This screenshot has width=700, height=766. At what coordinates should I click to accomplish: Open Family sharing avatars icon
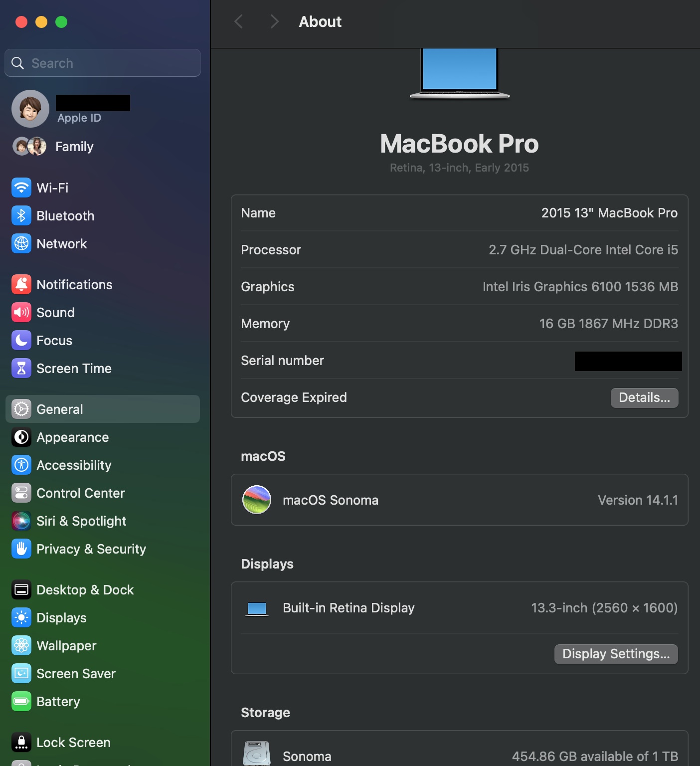click(29, 146)
